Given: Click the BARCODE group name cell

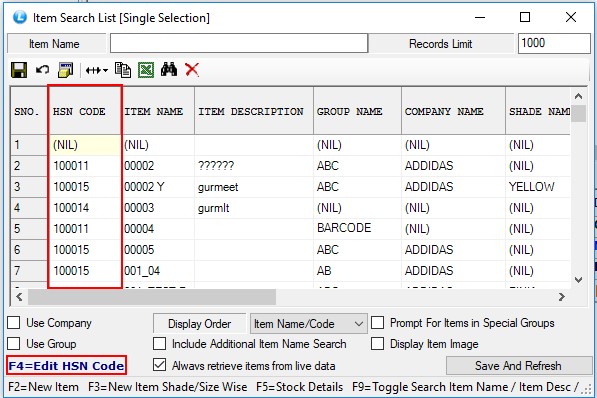Looking at the screenshot, I should point(358,229).
